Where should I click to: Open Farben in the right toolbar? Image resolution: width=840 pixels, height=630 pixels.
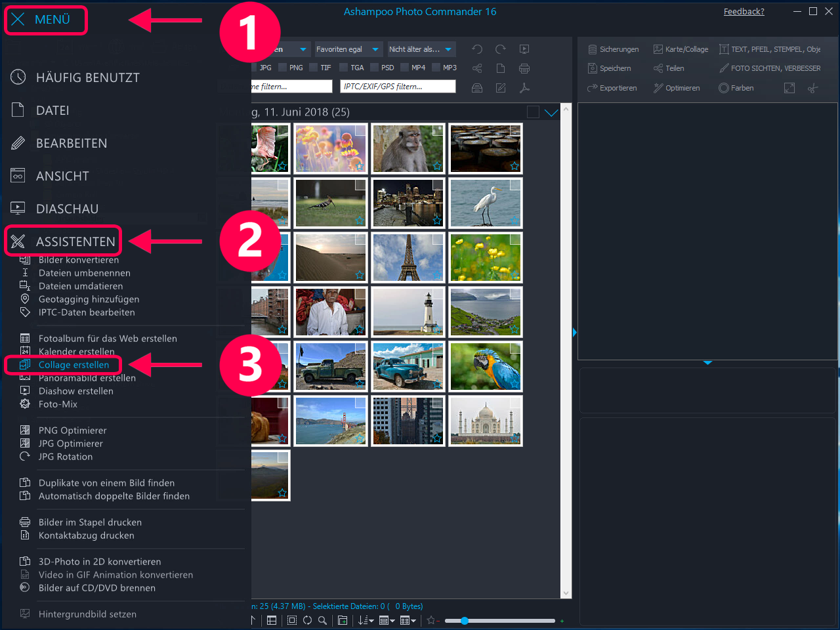tap(736, 88)
